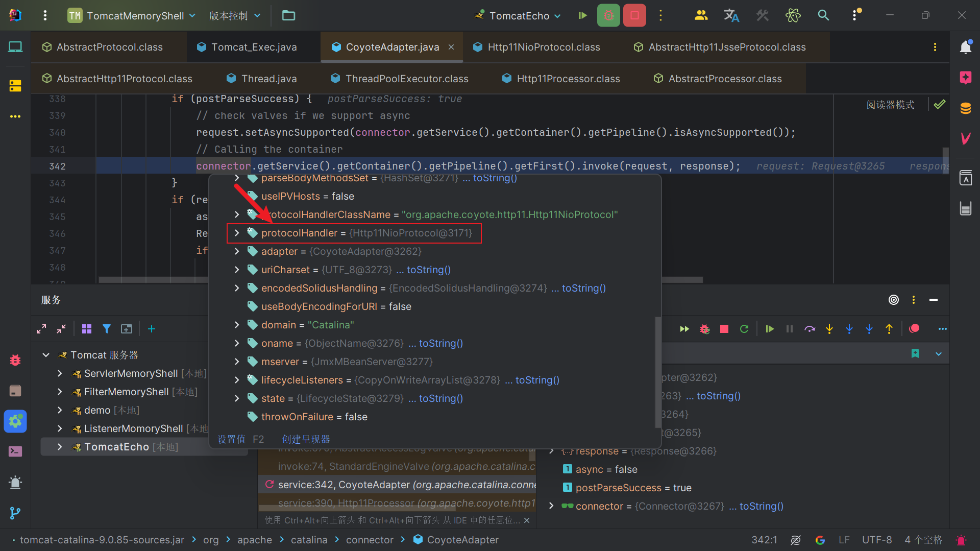The height and width of the screenshot is (551, 980).
Task: Open Code With Me people icon
Action: click(701, 15)
